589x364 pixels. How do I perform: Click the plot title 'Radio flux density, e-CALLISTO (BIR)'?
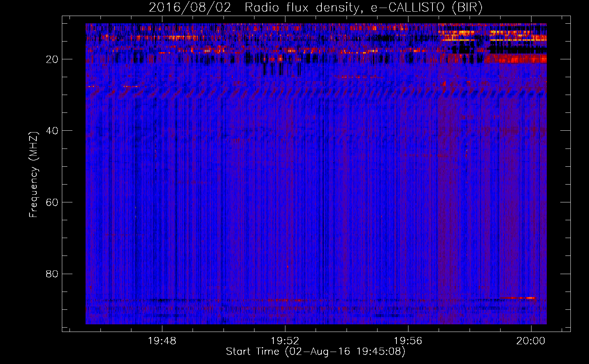363,8
